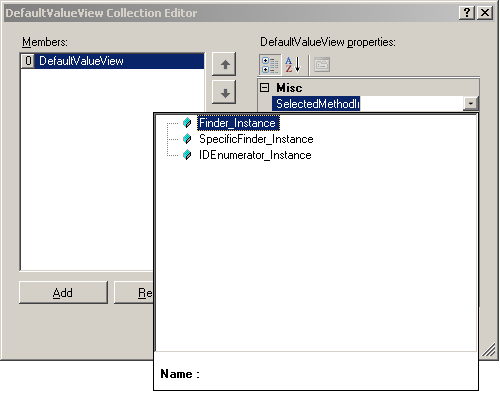Viewport: 500px width, 393px height.
Task: Click the Name label in description pane
Action: 180,374
